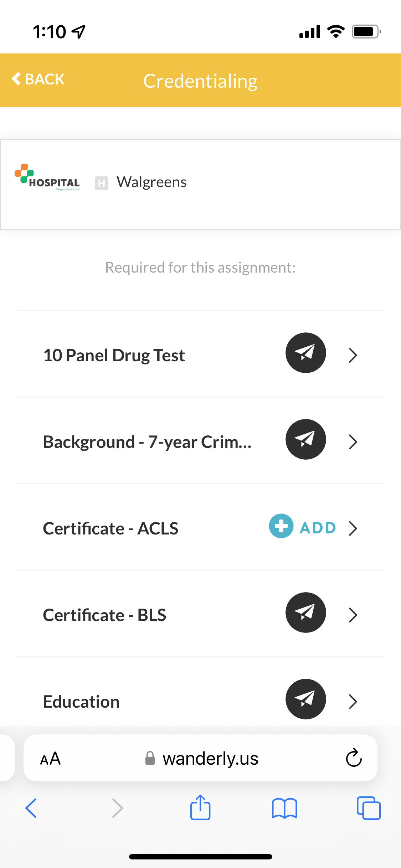Tap the Safari share icon

pos(200,807)
